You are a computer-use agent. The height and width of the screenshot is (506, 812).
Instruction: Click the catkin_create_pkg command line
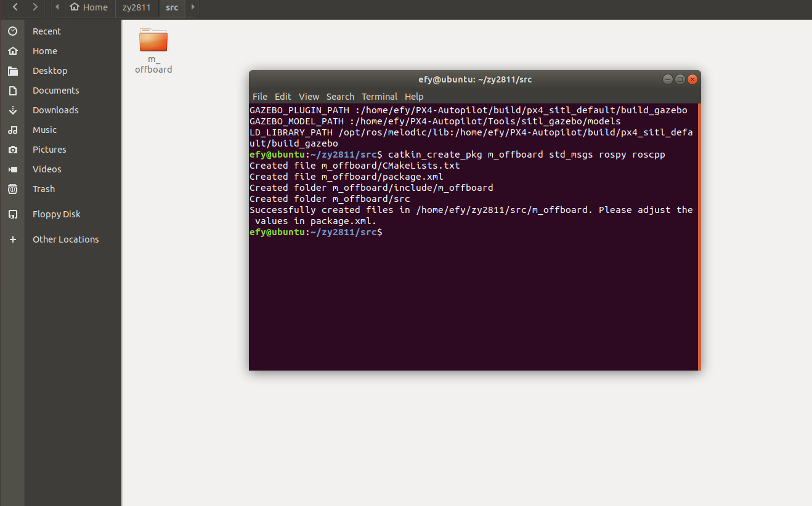457,155
